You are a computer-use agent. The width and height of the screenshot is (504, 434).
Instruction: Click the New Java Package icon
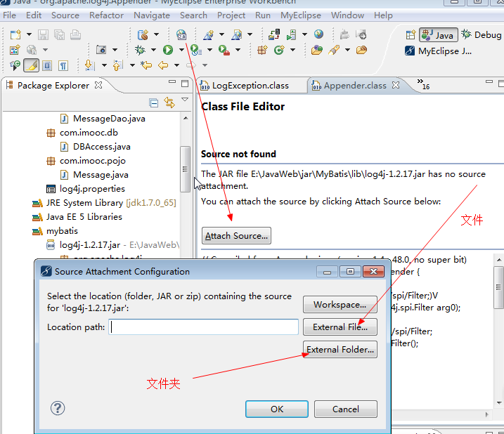pyautogui.click(x=262, y=50)
